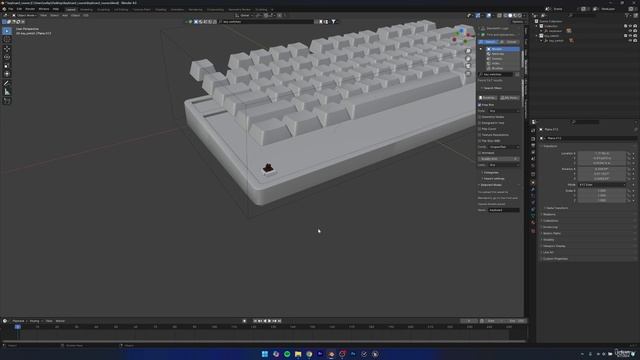Click the viewport pan hand icon
The width and height of the screenshot is (640, 360).
tap(468, 58)
